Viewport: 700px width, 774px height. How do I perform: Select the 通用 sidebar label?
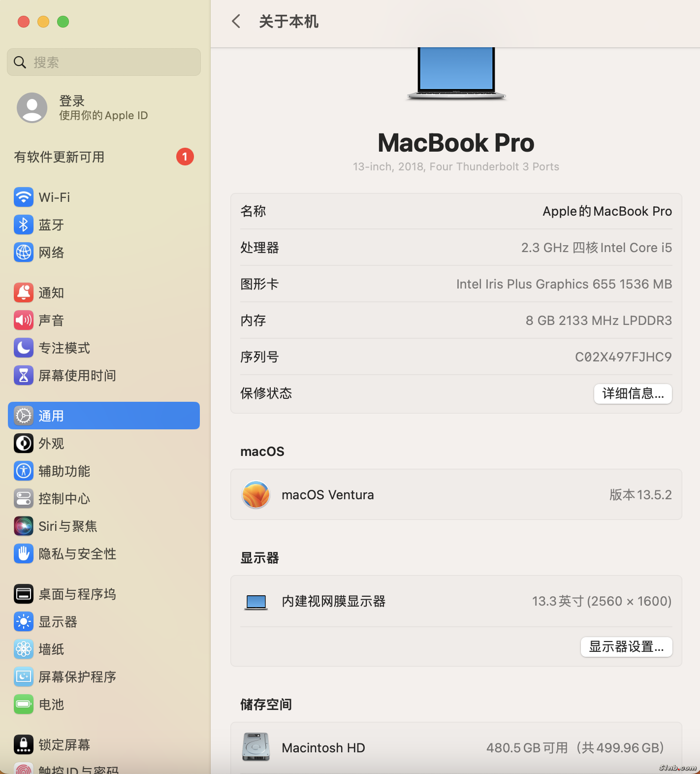click(51, 416)
